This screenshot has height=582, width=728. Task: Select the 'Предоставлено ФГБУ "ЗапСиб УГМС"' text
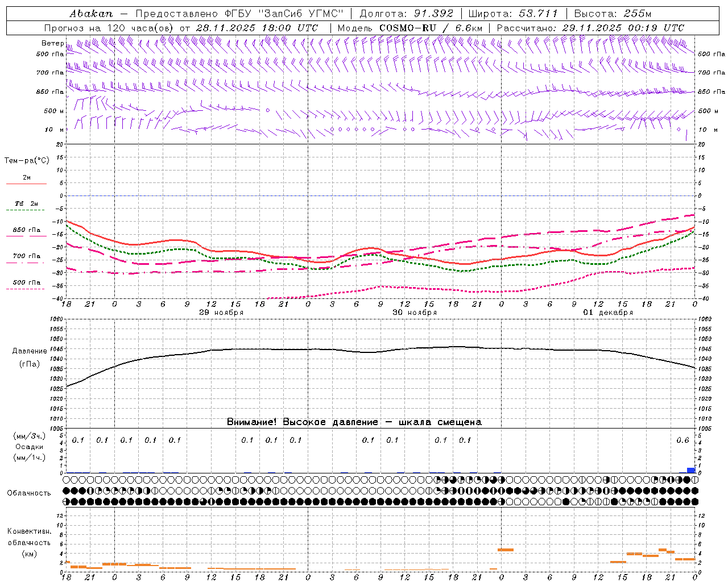[x=239, y=14]
